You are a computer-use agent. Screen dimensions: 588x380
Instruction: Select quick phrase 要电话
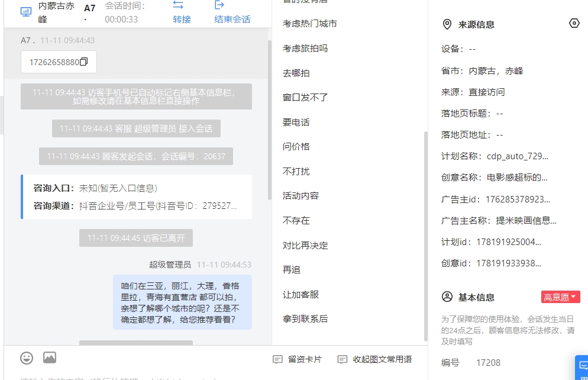point(296,123)
